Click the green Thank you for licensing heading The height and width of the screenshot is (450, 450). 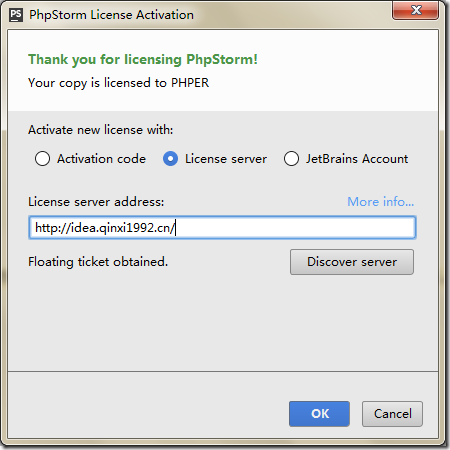click(143, 59)
